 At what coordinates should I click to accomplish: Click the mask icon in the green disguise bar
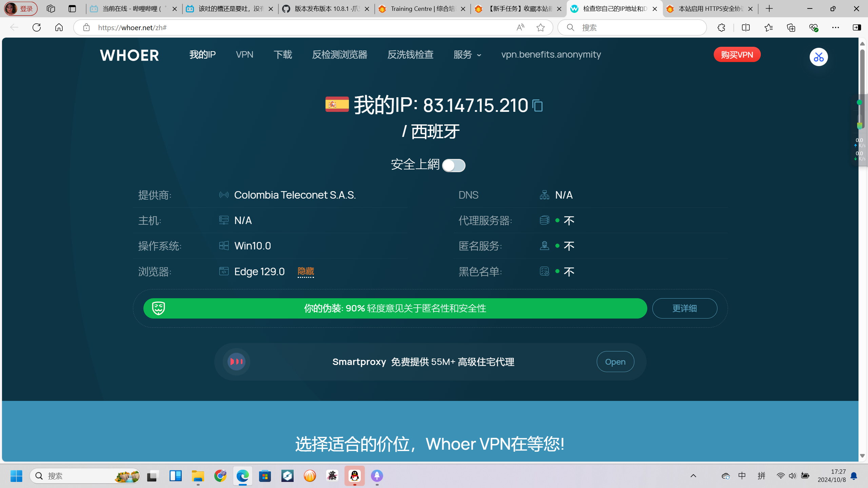(158, 308)
